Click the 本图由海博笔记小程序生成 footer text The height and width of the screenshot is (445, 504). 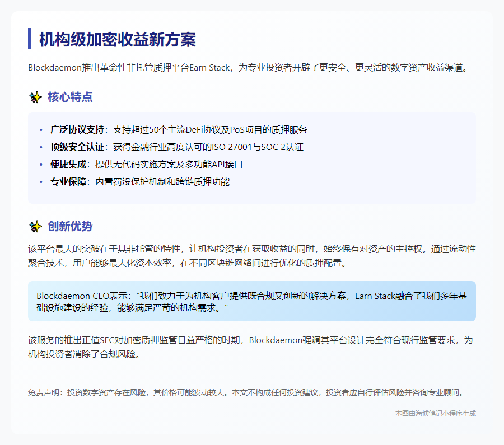(x=436, y=414)
